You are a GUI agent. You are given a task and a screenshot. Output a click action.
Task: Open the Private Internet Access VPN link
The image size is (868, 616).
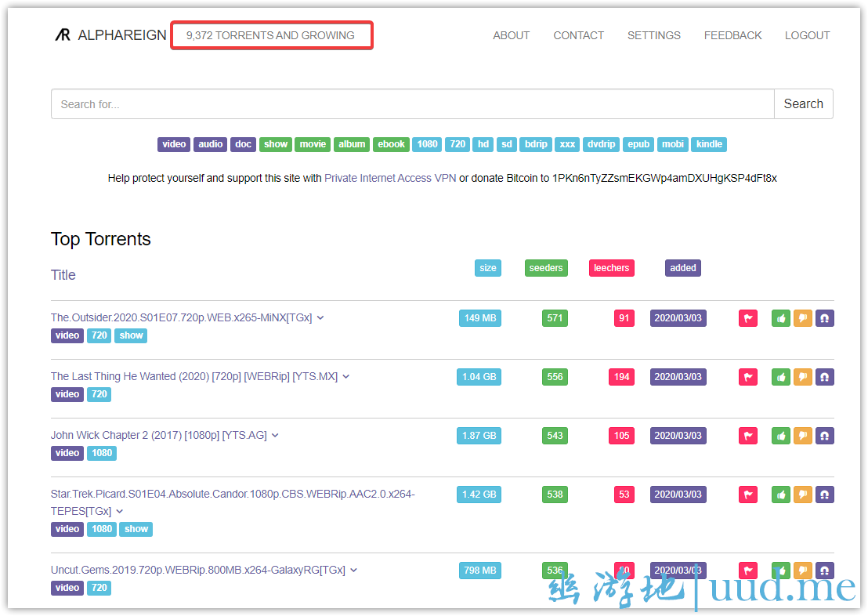389,179
